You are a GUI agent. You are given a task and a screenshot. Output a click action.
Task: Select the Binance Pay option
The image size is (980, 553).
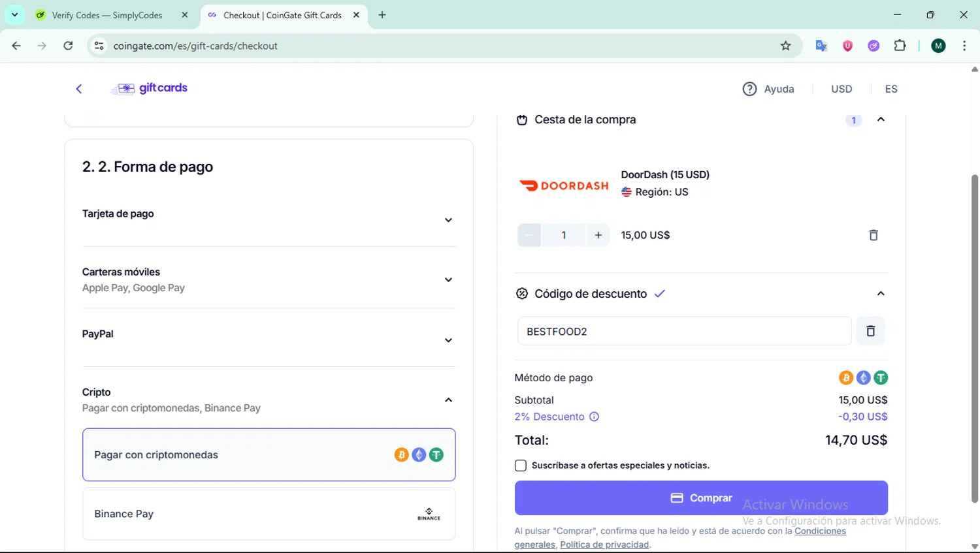[269, 514]
